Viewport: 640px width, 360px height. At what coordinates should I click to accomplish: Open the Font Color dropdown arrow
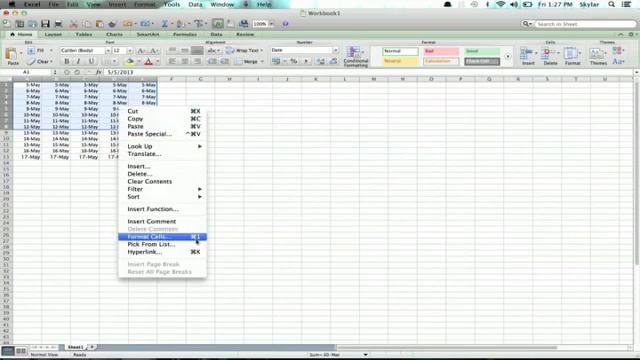[x=158, y=62]
